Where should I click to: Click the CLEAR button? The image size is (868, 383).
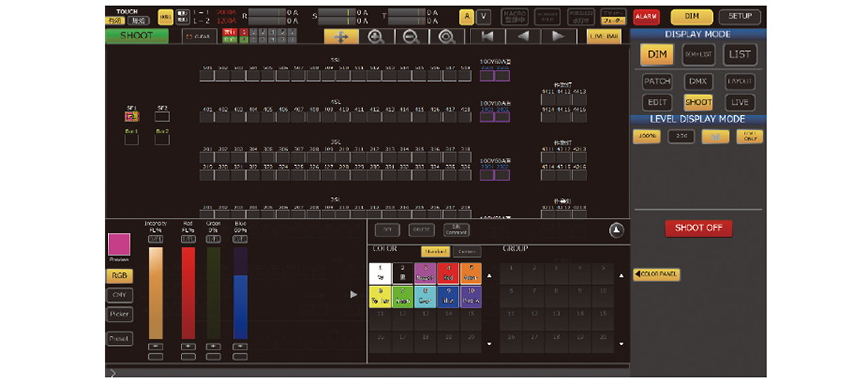200,36
